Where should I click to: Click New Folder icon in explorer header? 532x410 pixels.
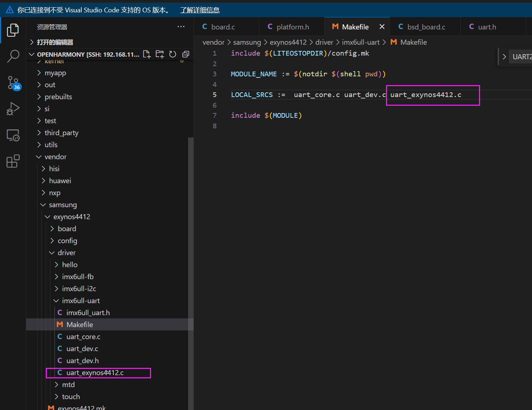160,54
